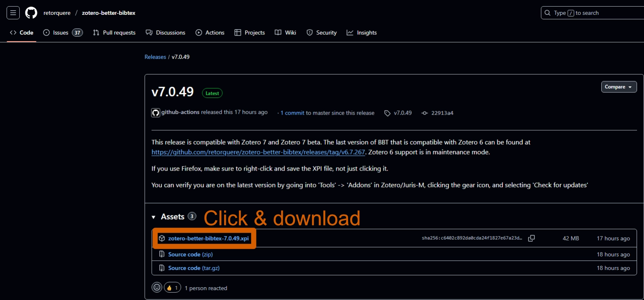Download Source code (zip)
This screenshot has height=300, width=644.
190,254
